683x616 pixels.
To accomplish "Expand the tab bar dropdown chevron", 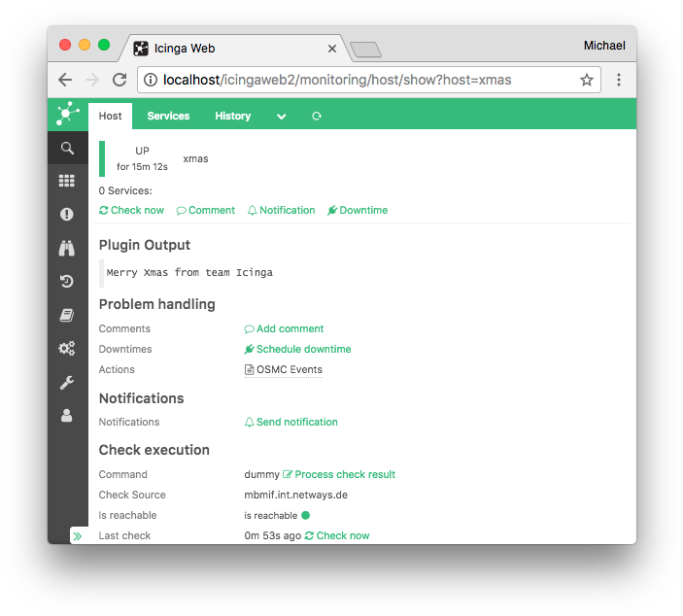I will (x=281, y=117).
